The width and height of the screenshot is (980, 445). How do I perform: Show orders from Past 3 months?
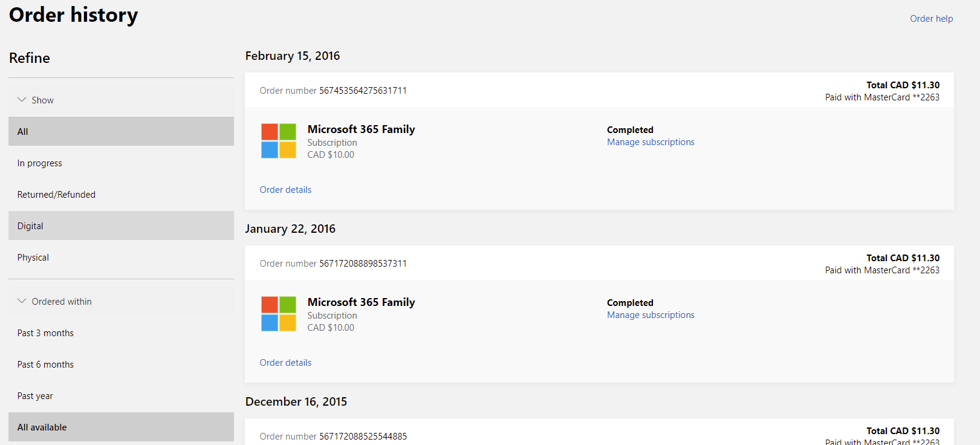[45, 333]
